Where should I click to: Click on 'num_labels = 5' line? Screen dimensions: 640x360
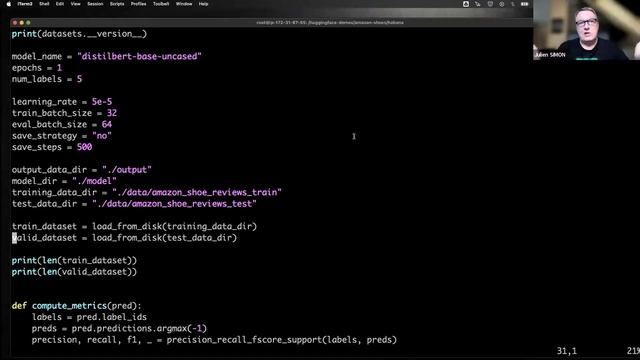47,79
